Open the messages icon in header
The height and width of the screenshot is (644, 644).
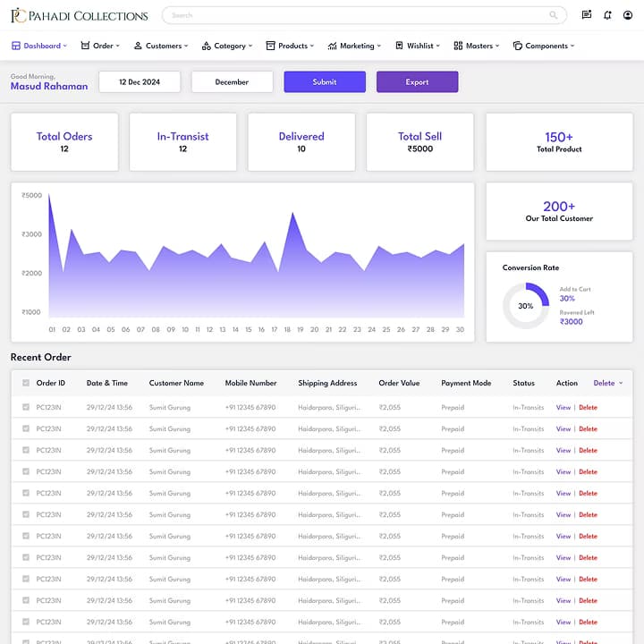587,15
